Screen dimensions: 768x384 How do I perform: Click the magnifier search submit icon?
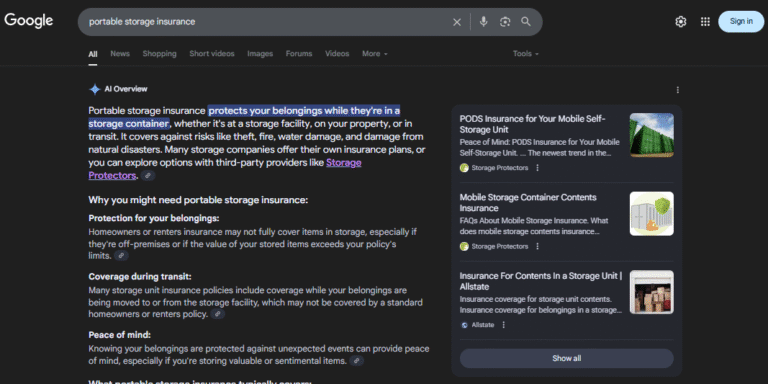pos(526,22)
